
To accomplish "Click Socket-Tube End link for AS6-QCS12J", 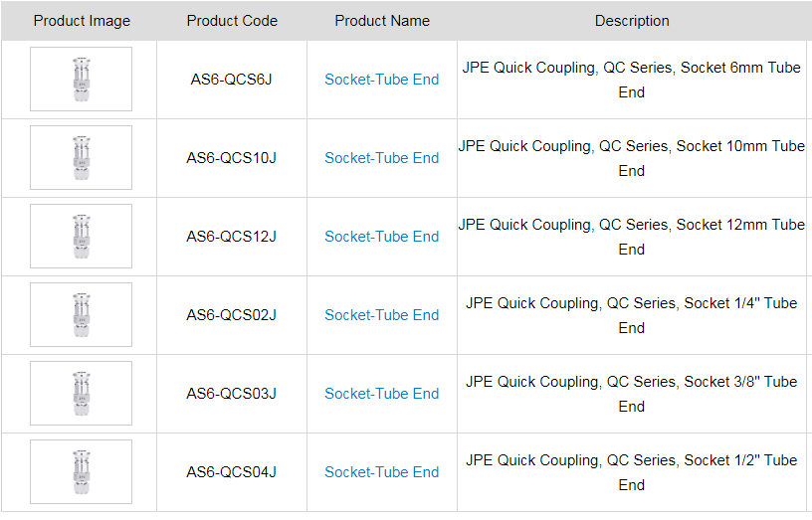I will (x=381, y=237).
